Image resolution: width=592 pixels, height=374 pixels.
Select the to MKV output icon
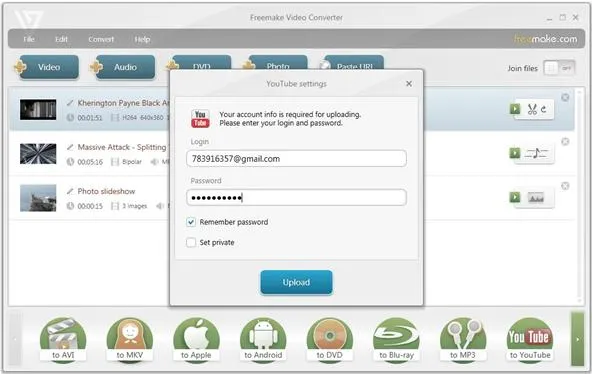click(130, 340)
